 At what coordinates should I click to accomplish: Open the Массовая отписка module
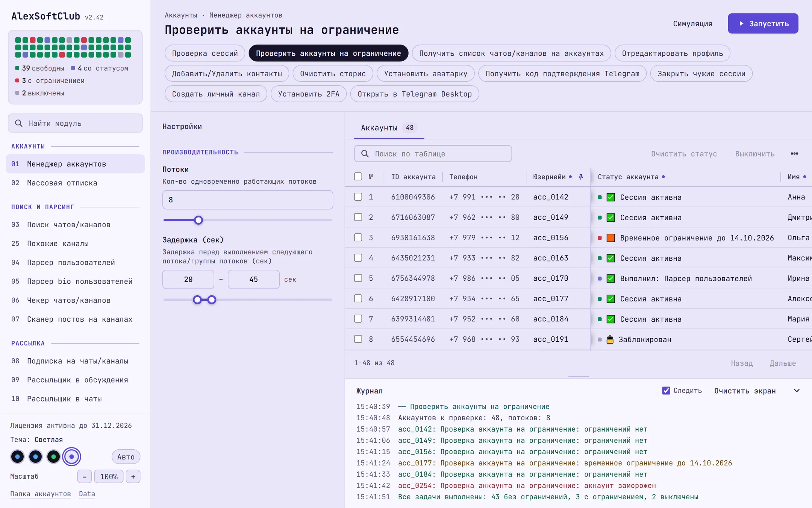(x=75, y=183)
